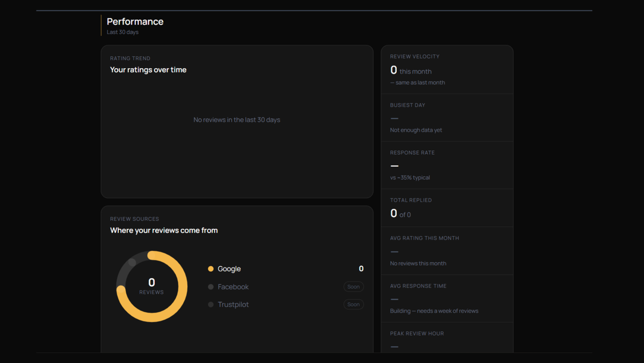Click 'Not enough data yet' text
The image size is (644, 363).
pyautogui.click(x=416, y=130)
